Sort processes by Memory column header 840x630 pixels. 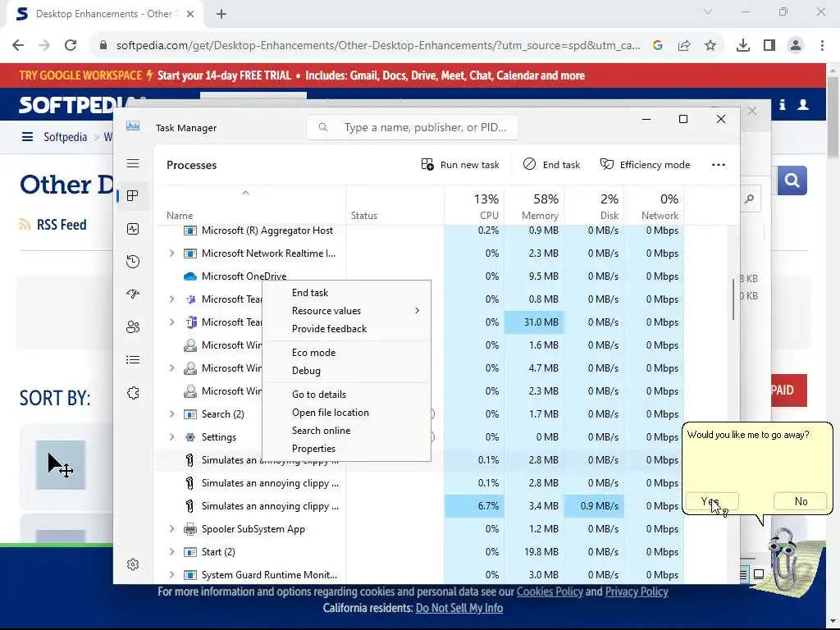(534, 206)
